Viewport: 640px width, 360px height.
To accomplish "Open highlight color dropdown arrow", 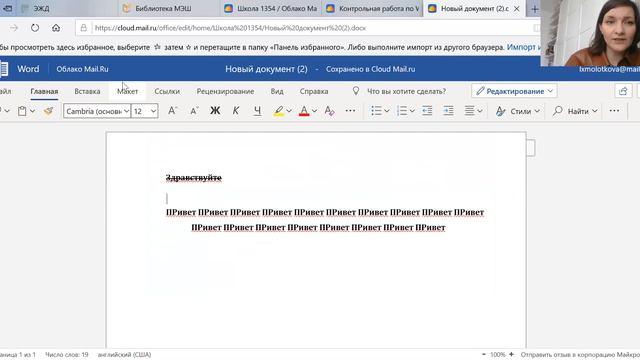I will [289, 111].
